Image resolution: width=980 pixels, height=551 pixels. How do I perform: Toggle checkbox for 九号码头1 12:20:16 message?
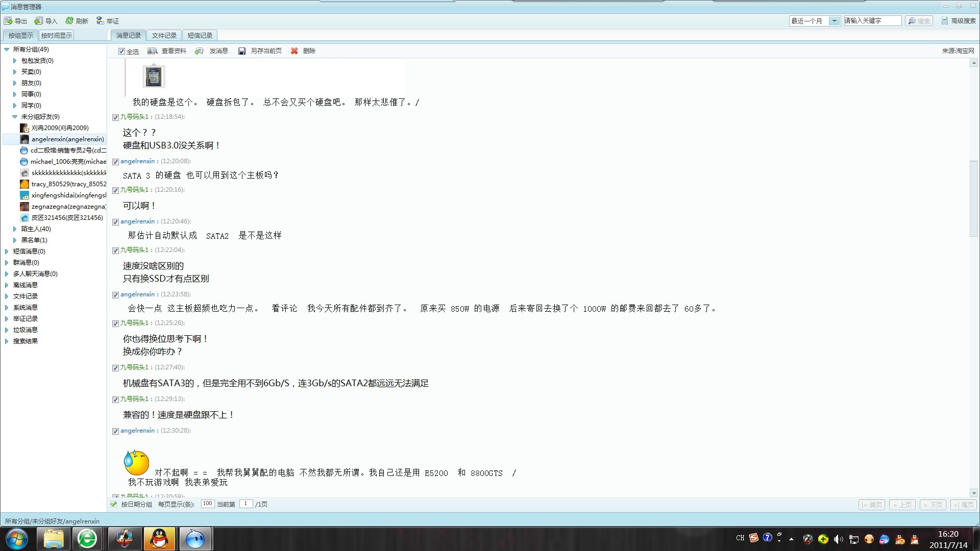click(115, 190)
